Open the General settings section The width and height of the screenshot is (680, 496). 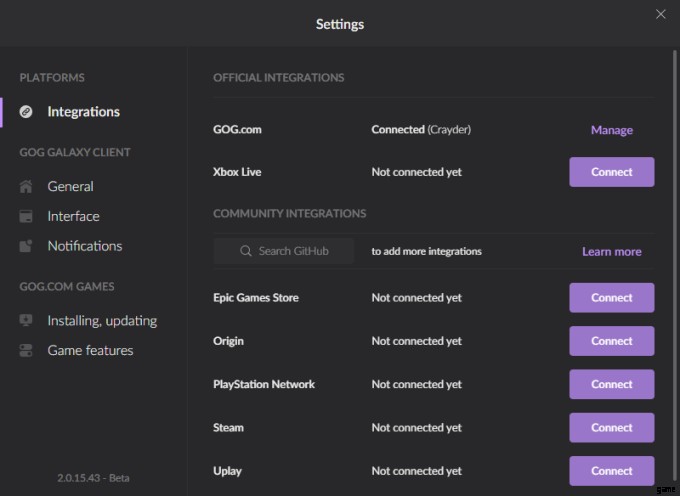70,187
